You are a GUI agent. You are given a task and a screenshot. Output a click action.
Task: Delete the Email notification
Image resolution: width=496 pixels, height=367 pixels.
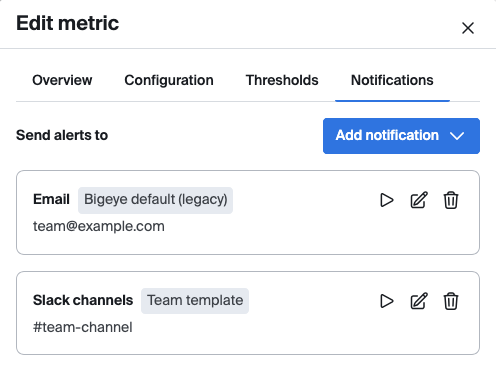click(x=451, y=200)
